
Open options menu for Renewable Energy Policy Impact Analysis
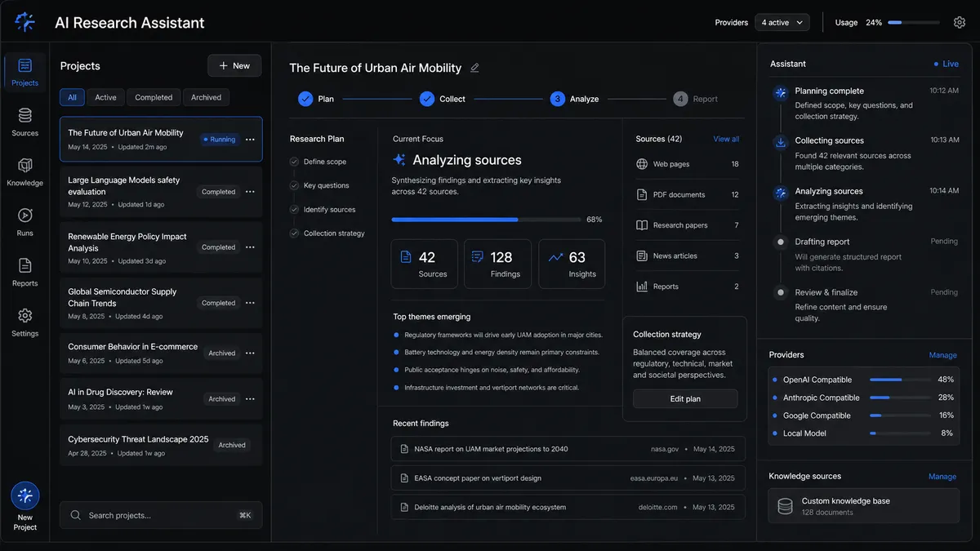(x=250, y=247)
